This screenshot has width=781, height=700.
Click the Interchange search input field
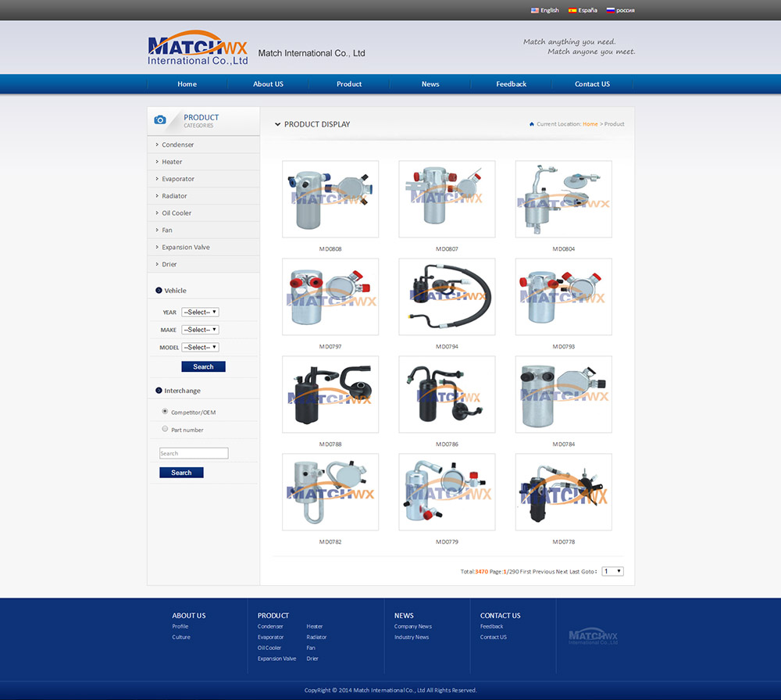coord(194,453)
